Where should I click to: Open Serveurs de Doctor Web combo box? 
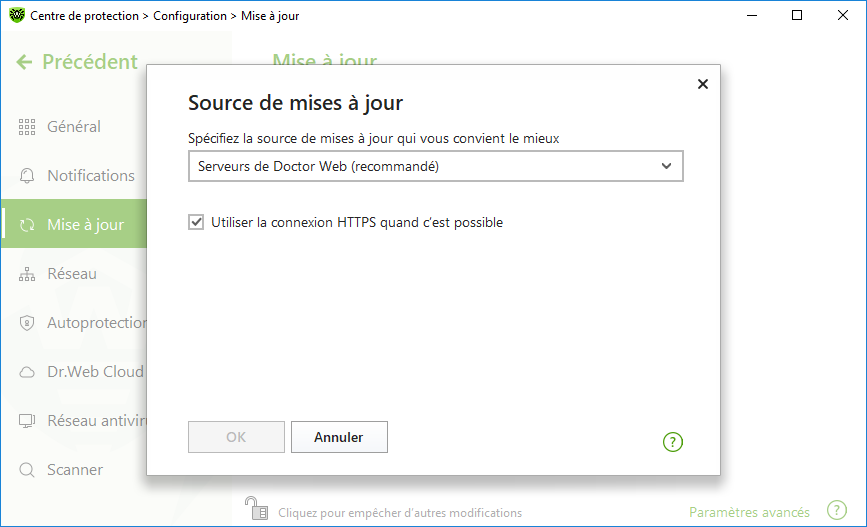[436, 166]
